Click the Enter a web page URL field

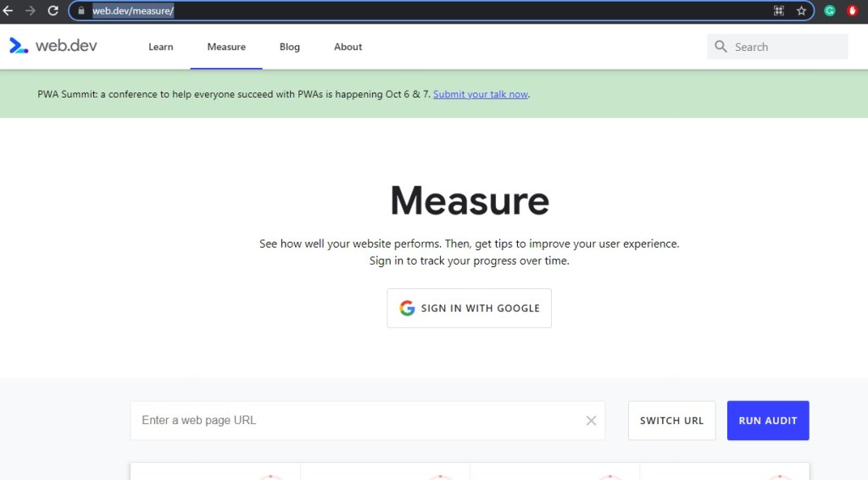click(356, 421)
